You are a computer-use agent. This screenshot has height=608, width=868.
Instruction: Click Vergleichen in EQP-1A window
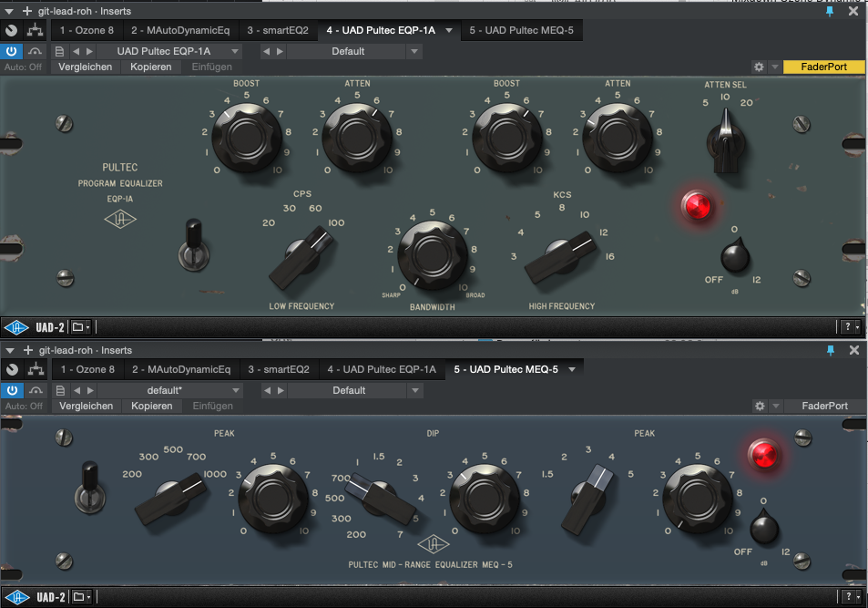point(86,67)
